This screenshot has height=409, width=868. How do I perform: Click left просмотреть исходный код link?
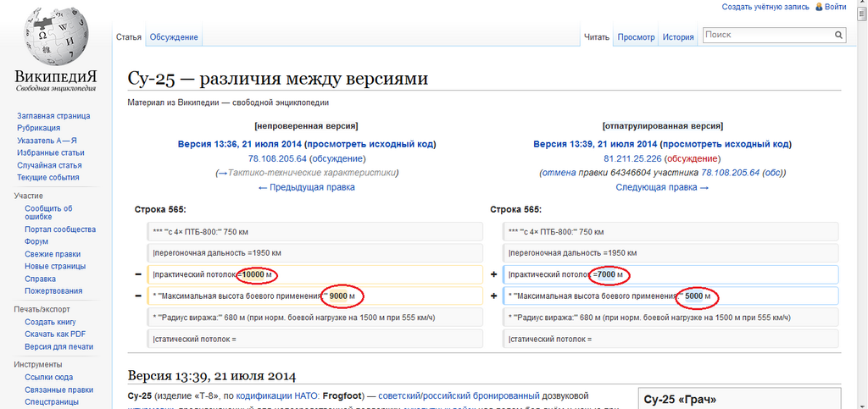[x=370, y=144]
